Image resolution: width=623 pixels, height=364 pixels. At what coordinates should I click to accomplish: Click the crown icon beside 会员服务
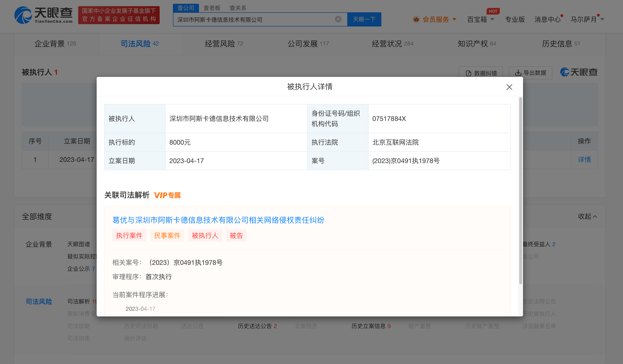416,19
